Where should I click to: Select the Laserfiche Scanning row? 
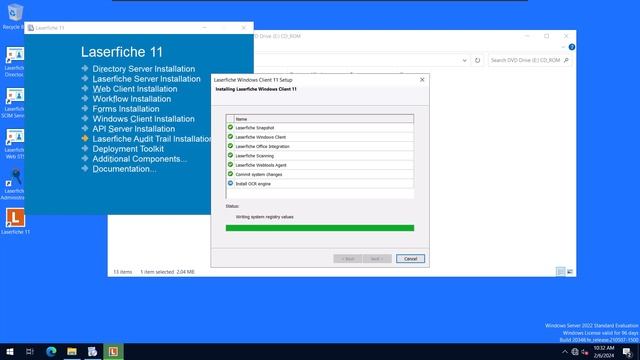[320, 156]
